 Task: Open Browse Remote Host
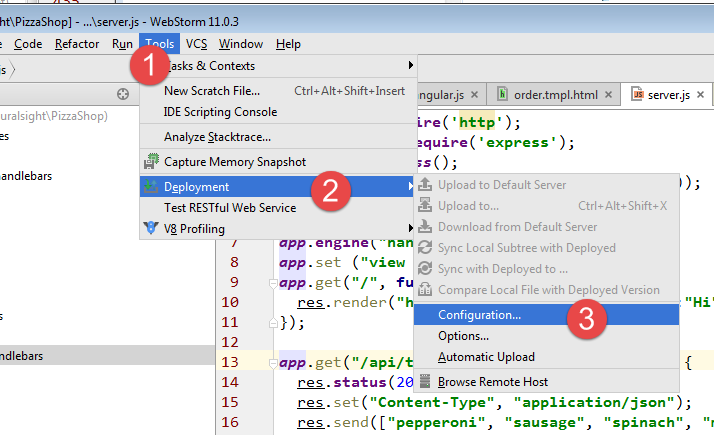pos(546,382)
